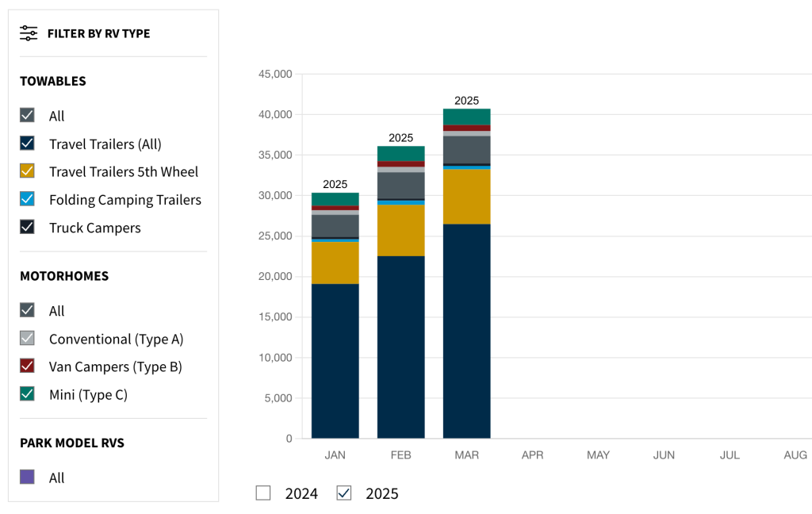Toggle the Towables All checkbox
The height and width of the screenshot is (514, 812).
tap(27, 116)
